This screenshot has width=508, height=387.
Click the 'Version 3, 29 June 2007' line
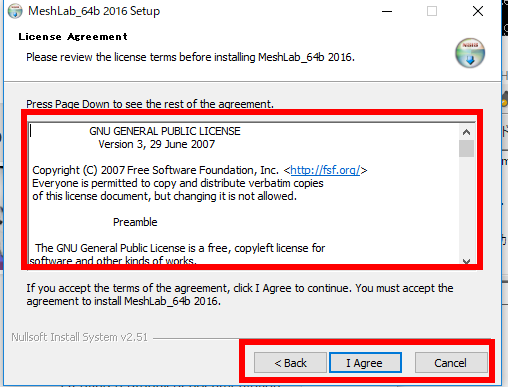[157, 144]
